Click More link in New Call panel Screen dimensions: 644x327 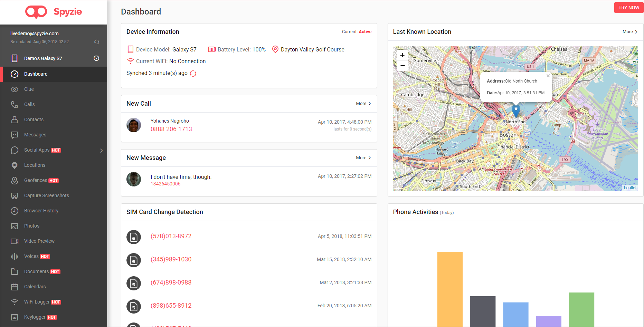coord(363,104)
